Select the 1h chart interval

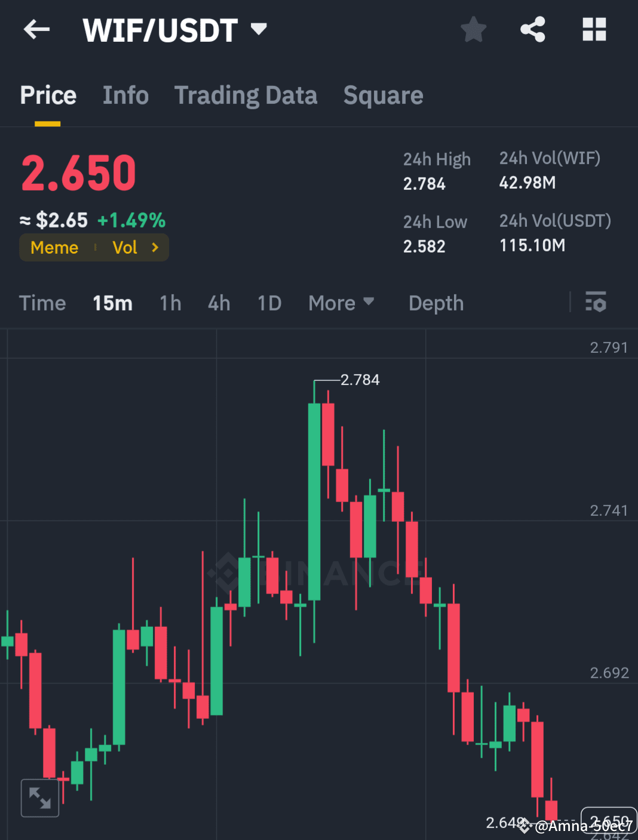pyautogui.click(x=170, y=303)
